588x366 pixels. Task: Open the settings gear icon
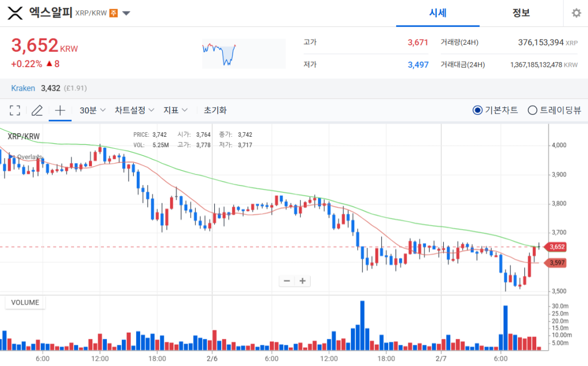[576, 13]
